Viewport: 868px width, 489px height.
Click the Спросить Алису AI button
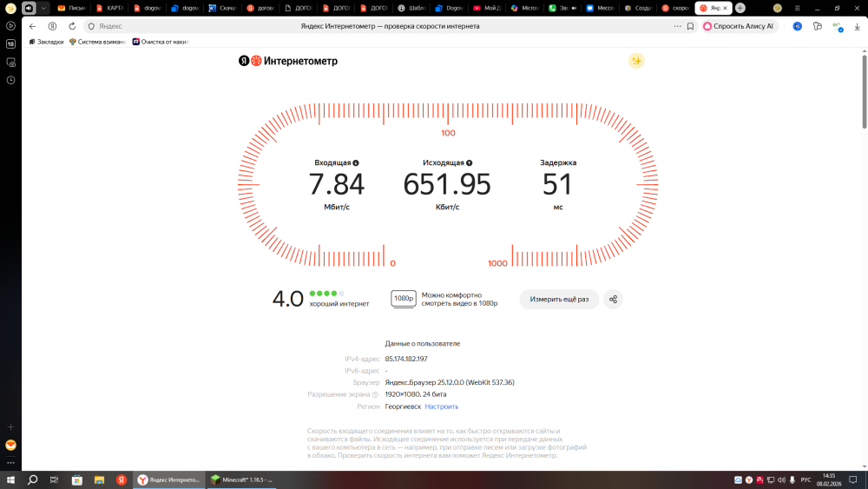pyautogui.click(x=739, y=26)
